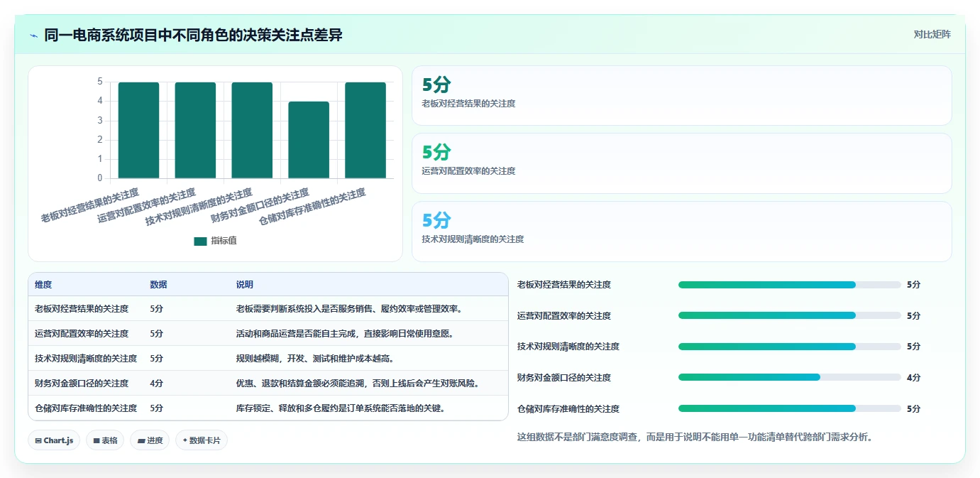Click the bar for 老板对经营结果的关注度

click(138, 130)
